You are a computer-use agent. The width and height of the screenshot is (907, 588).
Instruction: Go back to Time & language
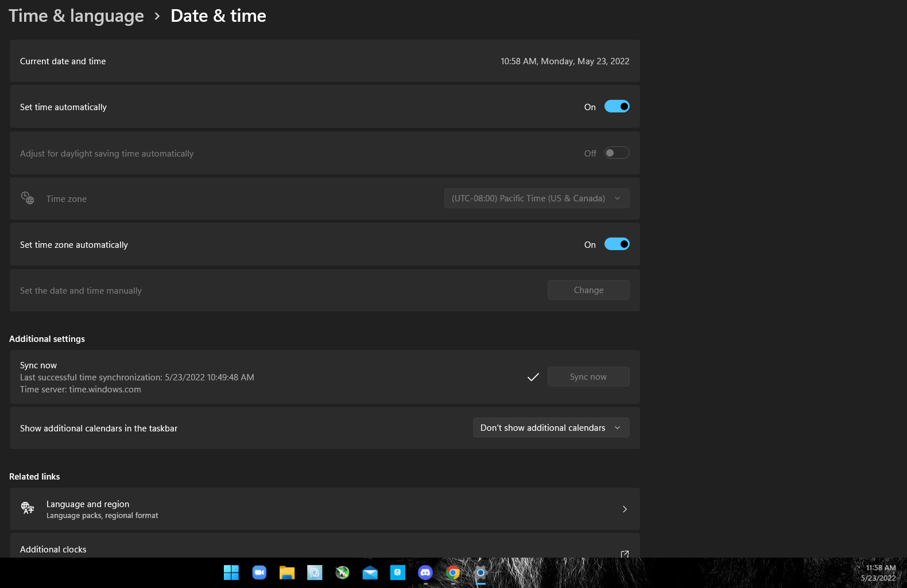76,16
